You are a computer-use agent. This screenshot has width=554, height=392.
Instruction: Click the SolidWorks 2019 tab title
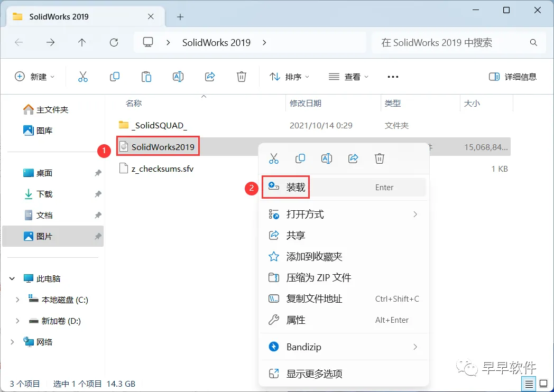click(59, 16)
